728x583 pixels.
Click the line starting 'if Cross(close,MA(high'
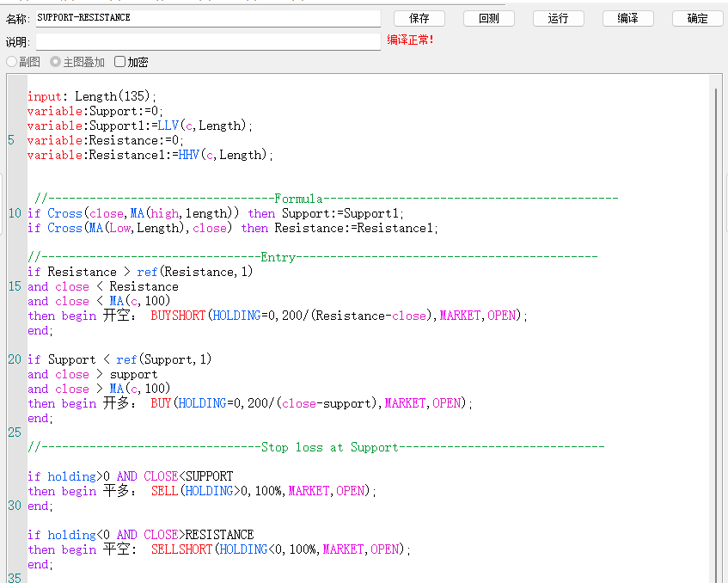[216, 213]
